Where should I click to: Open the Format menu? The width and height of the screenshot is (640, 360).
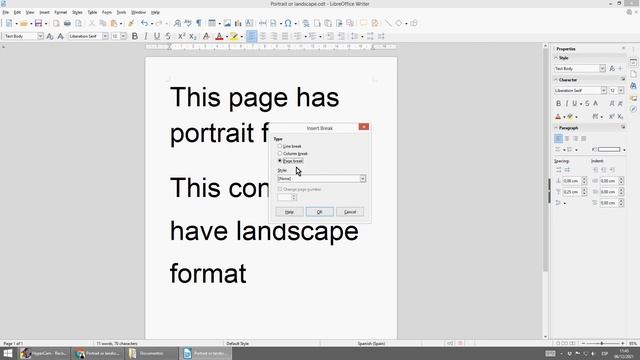click(x=60, y=13)
